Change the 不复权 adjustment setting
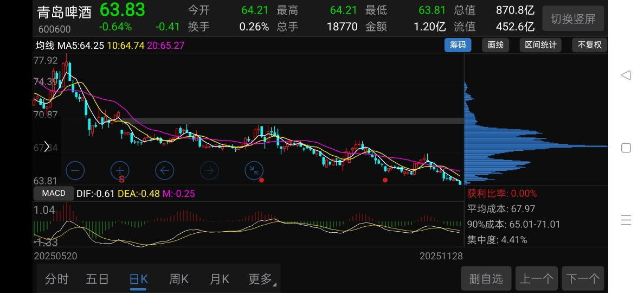This screenshot has height=293, width=644. 589,45
